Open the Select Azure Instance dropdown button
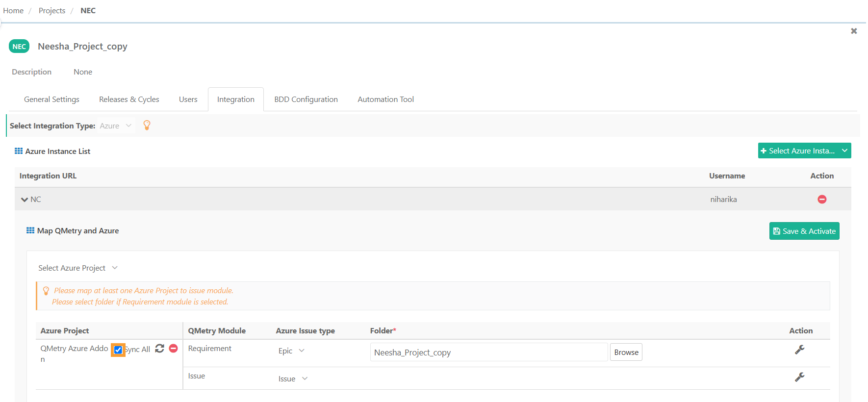 tap(804, 151)
